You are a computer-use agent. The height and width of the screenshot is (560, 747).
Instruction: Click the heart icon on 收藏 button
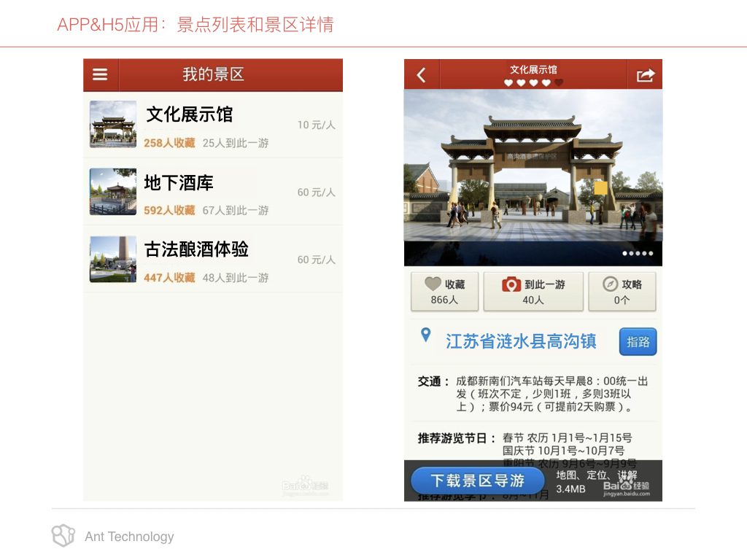tap(433, 284)
